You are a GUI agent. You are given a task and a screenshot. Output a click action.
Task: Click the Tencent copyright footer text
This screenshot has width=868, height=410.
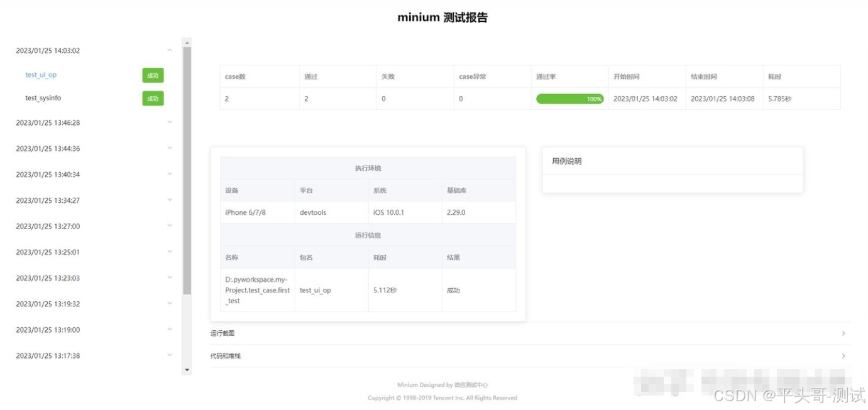pos(442,397)
